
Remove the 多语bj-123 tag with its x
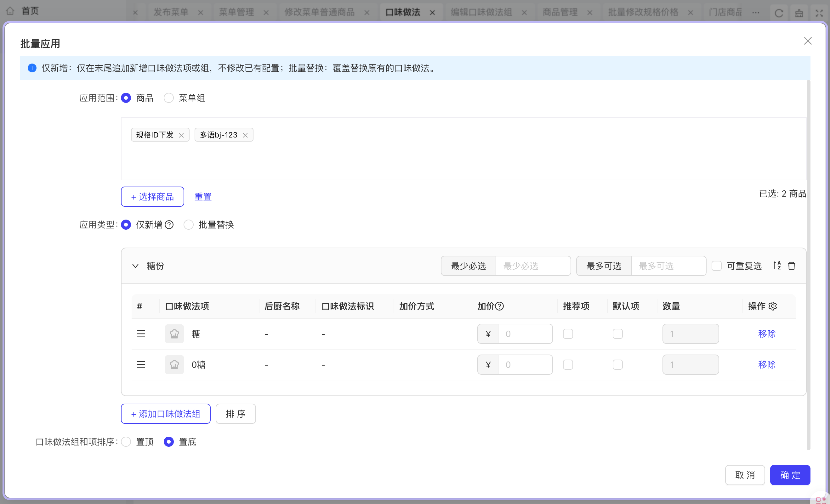[x=245, y=135]
